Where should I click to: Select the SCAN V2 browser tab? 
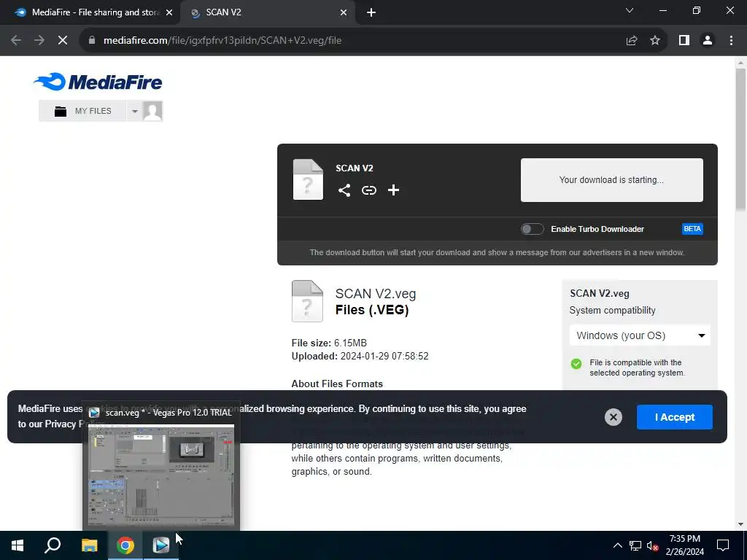[267, 12]
